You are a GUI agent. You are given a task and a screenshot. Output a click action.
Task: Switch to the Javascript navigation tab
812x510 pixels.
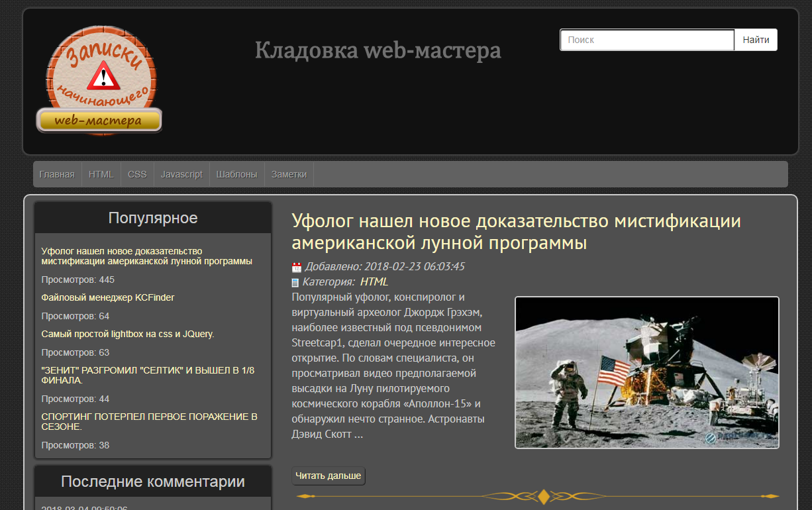click(x=181, y=174)
